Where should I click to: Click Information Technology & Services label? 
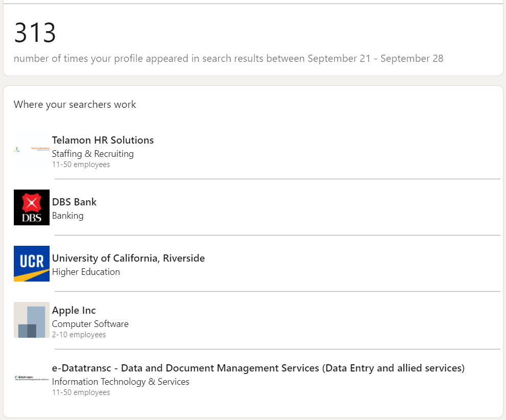[x=121, y=382]
